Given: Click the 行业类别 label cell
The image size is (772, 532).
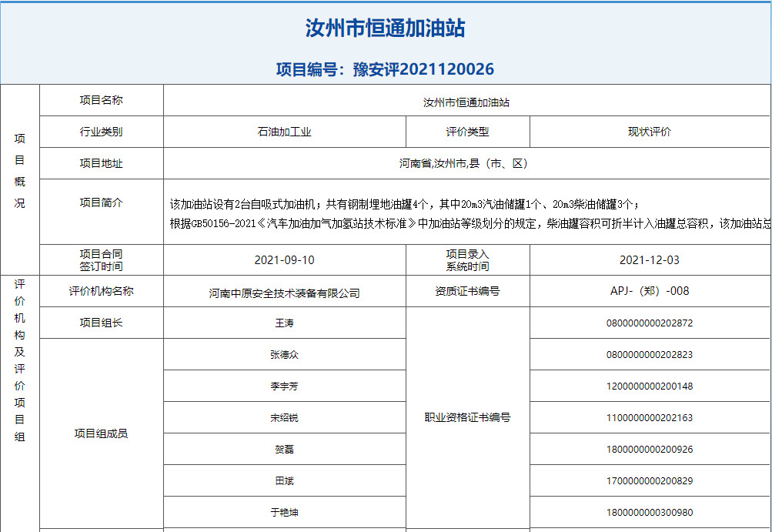Looking at the screenshot, I should (x=101, y=132).
